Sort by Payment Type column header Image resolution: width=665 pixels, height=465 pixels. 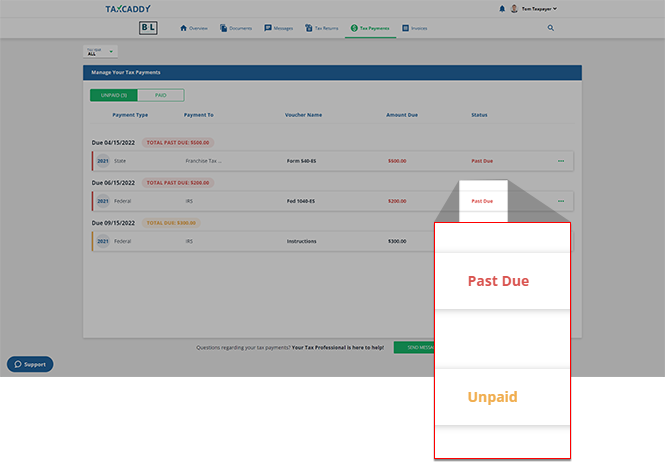tap(130, 115)
